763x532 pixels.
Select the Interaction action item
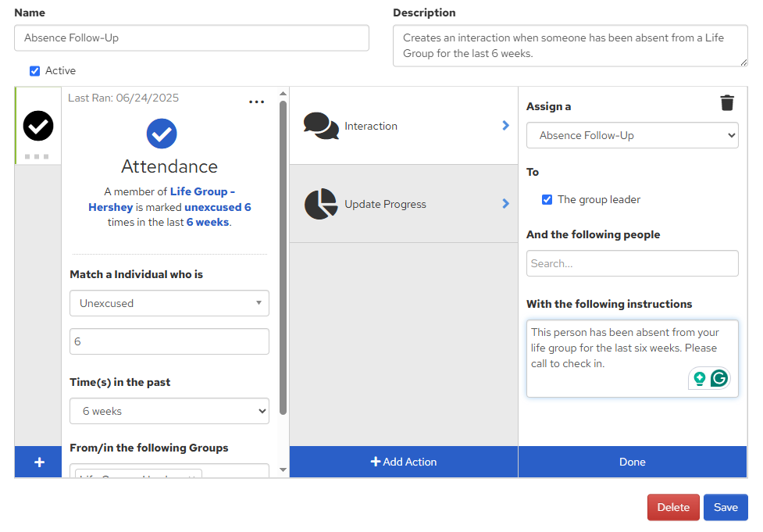pos(404,126)
